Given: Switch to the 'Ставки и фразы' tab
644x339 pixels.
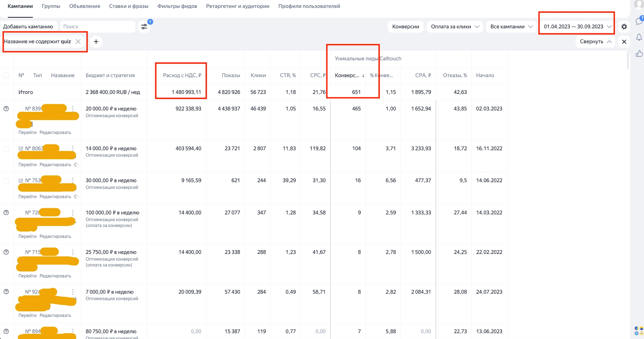Looking at the screenshot, I should click(129, 6).
